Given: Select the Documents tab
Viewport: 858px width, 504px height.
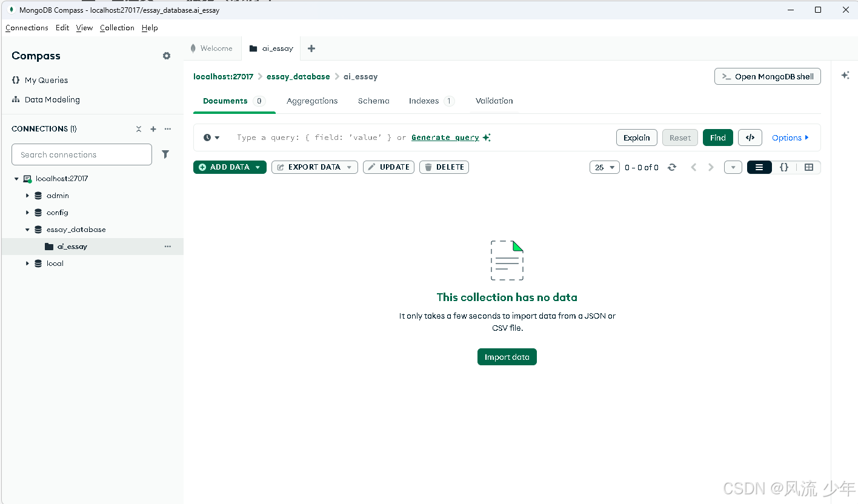Looking at the screenshot, I should click(x=234, y=101).
